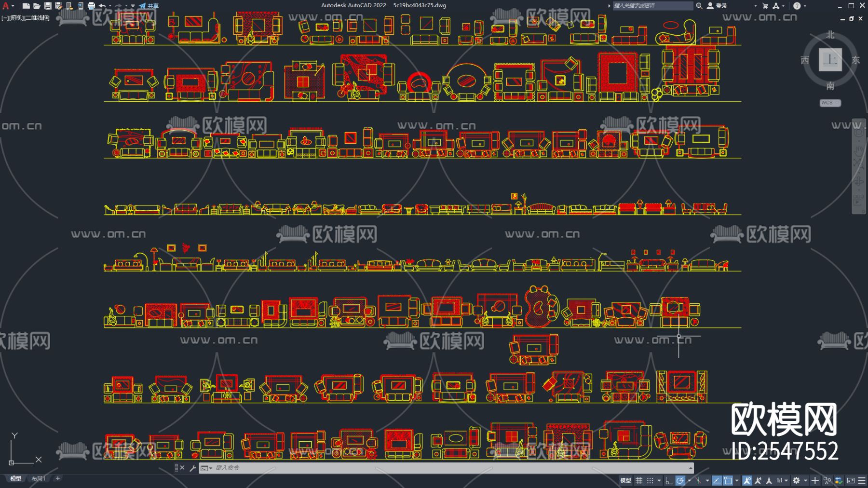Open the 俯视 view controls menu

coord(16,18)
